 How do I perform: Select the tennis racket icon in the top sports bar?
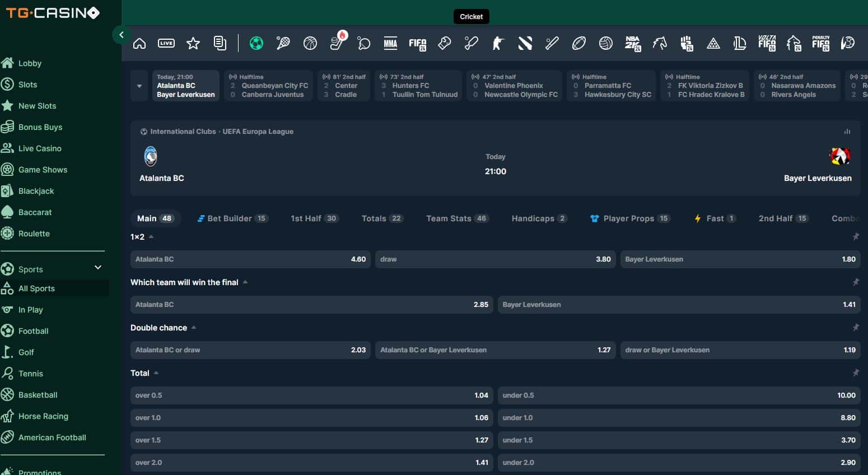point(283,43)
